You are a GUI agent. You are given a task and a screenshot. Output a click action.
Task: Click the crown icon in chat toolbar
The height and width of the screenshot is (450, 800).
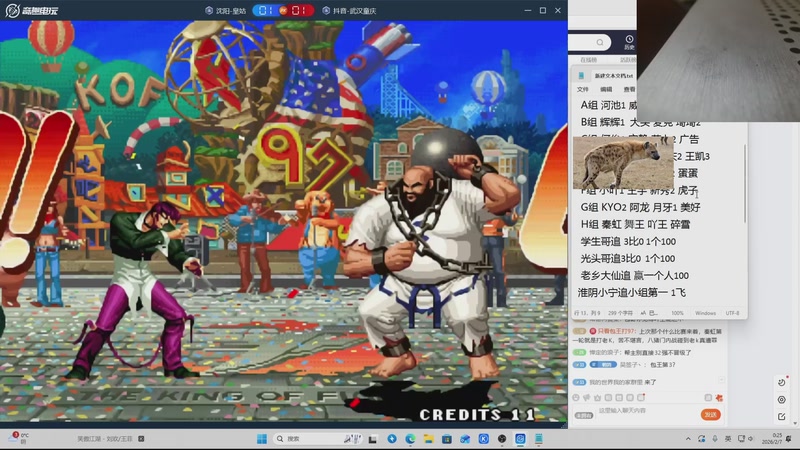tap(597, 397)
